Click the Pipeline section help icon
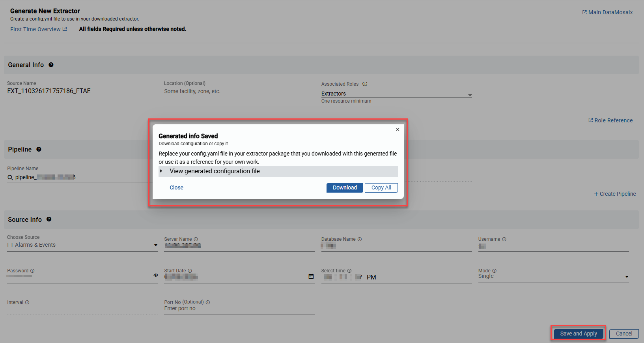Viewport: 644px width, 343px height. 39,149
